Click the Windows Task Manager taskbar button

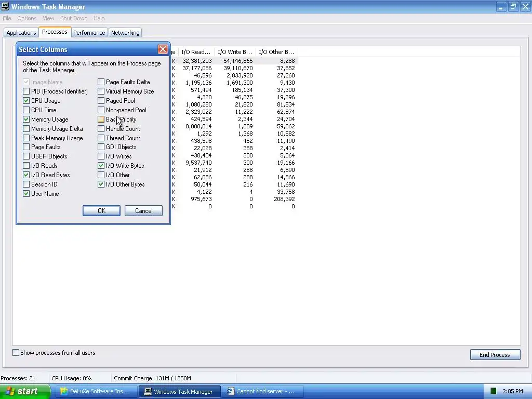coord(179,391)
